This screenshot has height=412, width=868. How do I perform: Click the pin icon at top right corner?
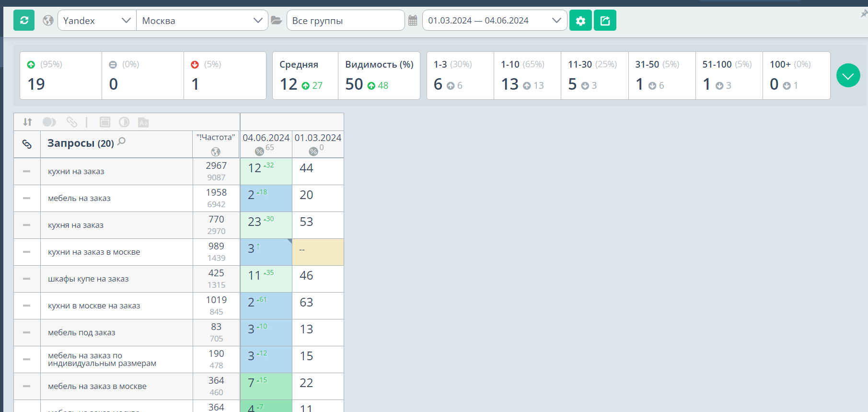coord(864,13)
